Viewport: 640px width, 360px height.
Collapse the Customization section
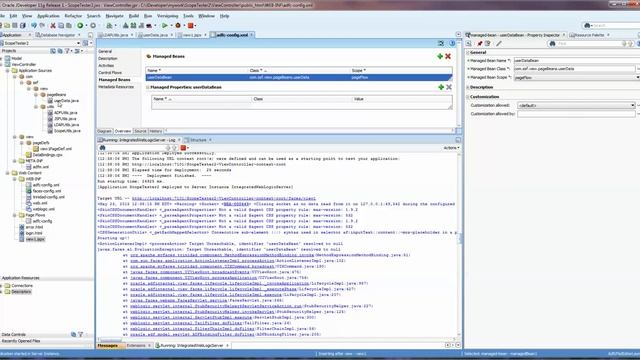[x=468, y=97]
